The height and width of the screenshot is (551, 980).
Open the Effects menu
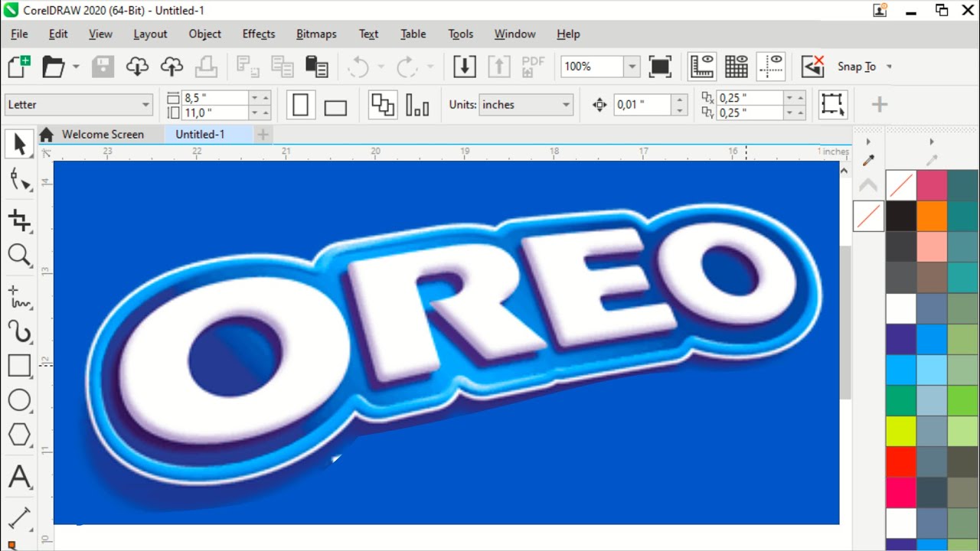click(259, 34)
